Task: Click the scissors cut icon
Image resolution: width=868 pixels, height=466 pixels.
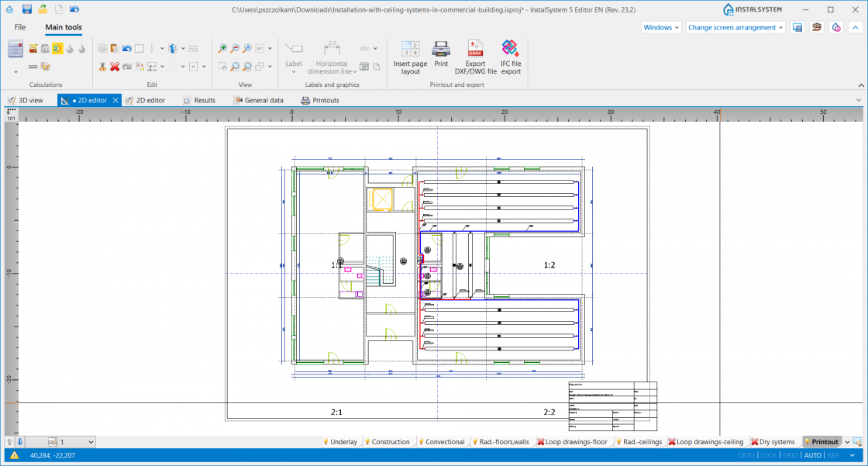Action: click(102, 67)
